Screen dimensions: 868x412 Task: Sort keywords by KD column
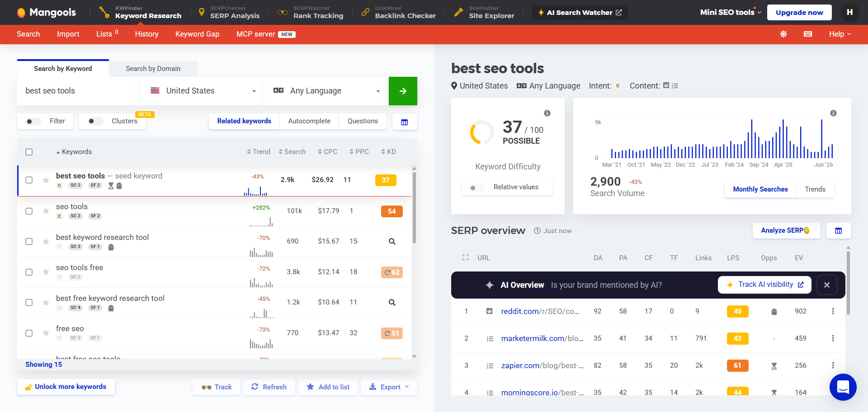point(388,152)
